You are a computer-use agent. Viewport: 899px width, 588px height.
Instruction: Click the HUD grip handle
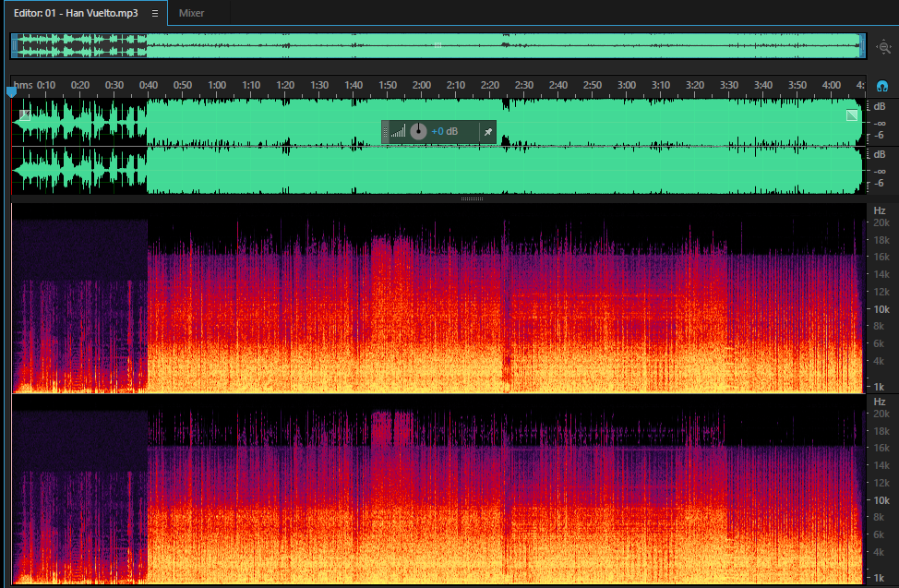(385, 132)
